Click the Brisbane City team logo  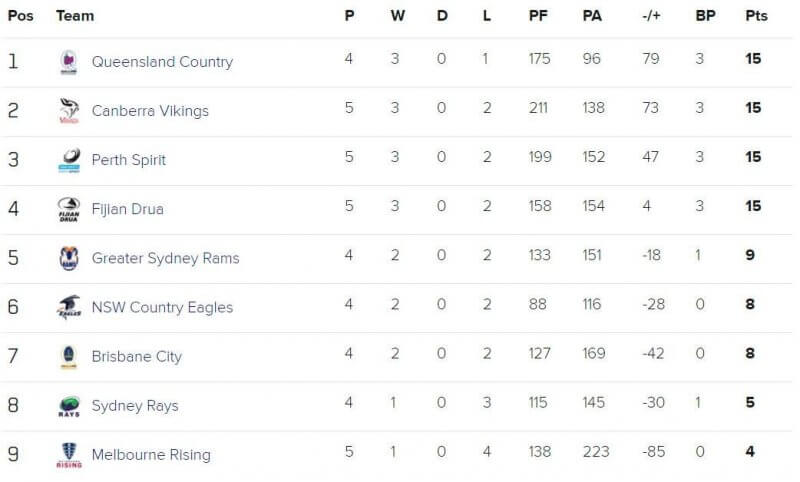pyautogui.click(x=69, y=357)
